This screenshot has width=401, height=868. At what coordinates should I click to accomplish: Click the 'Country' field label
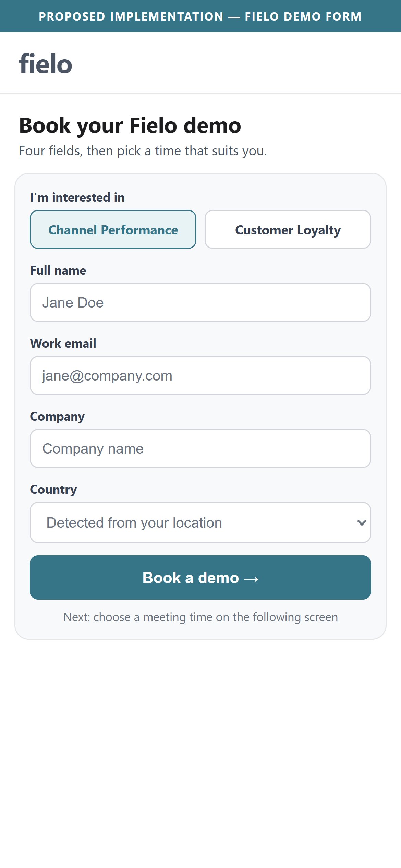coord(53,490)
